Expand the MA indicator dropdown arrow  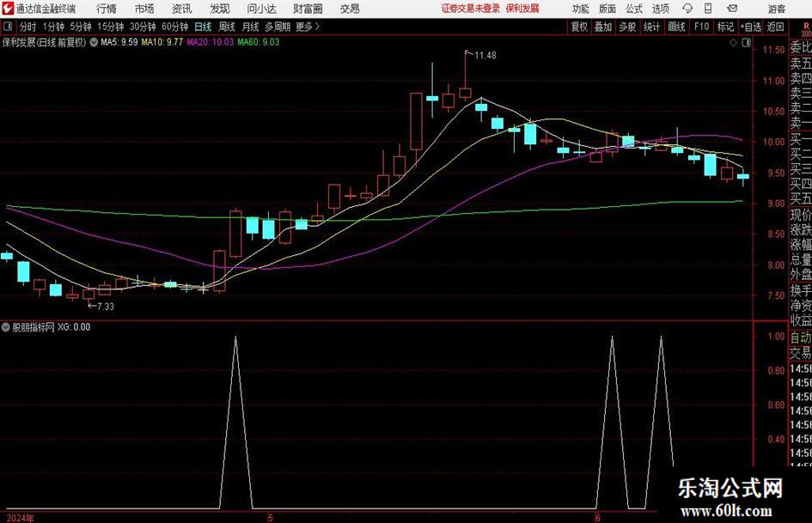click(94, 42)
